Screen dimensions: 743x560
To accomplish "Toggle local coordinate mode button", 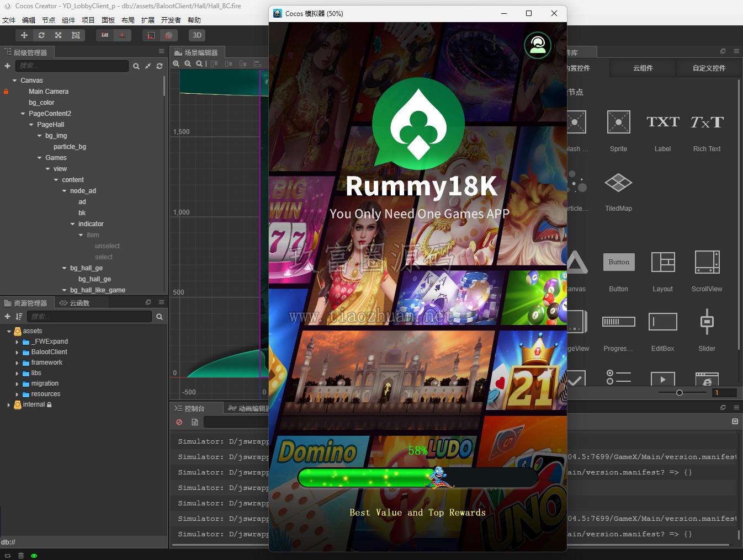I will point(151,35).
